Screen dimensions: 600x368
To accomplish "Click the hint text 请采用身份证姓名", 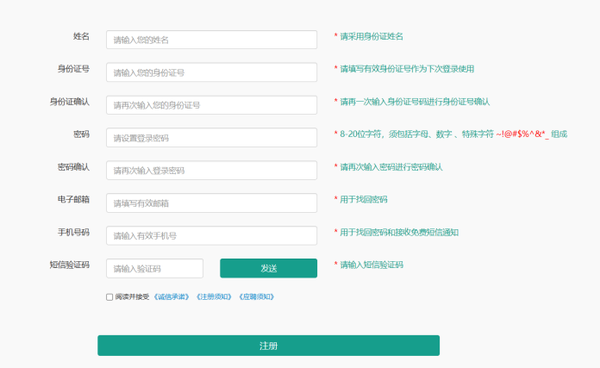I will coord(372,37).
